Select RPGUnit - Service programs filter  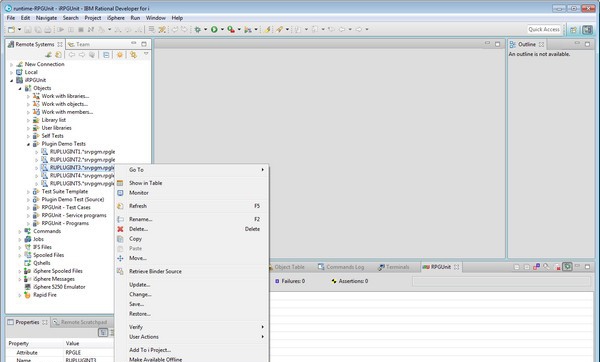point(74,215)
